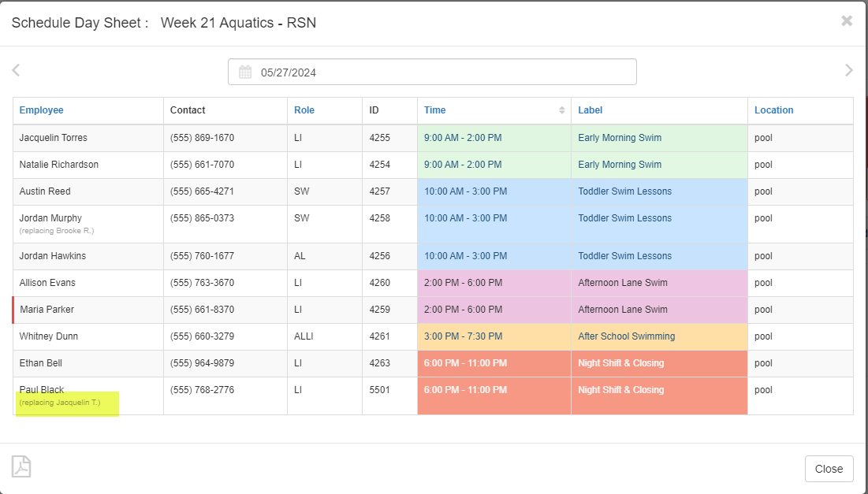
Task: Click Paul Black's 6:00 PM - 11:00 PM time
Action: tap(466, 390)
